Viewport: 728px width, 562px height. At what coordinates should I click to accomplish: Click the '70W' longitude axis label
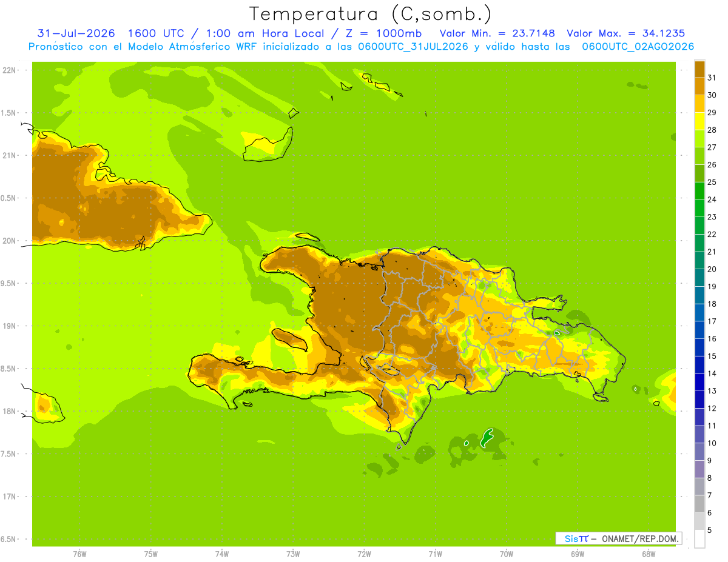click(507, 554)
